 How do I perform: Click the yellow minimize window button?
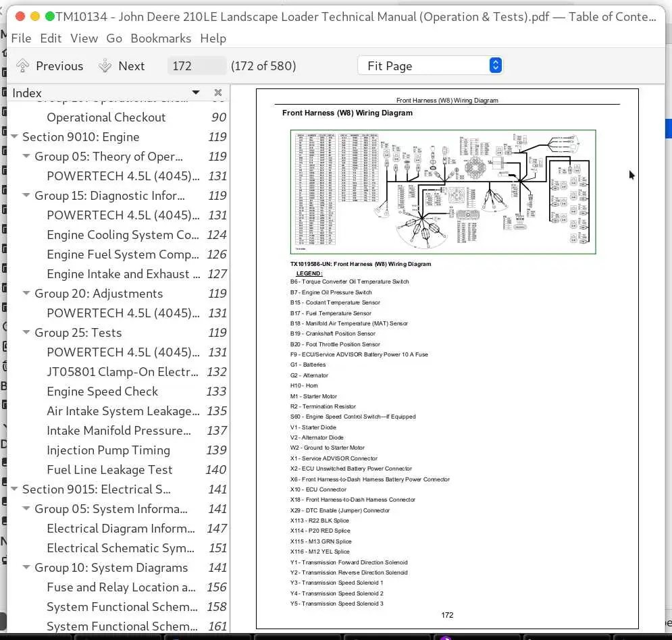pyautogui.click(x=35, y=17)
